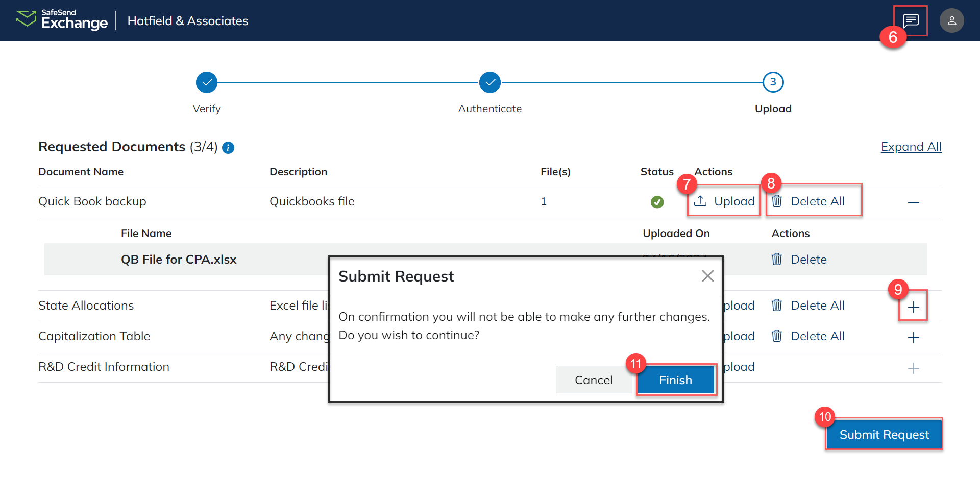The width and height of the screenshot is (980, 492).
Task: Expand the Capitalization Table row
Action: pos(913,337)
